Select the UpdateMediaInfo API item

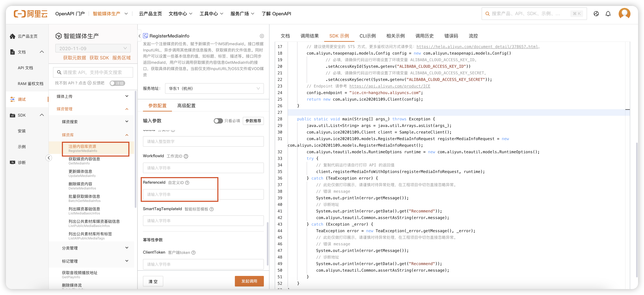click(x=82, y=173)
